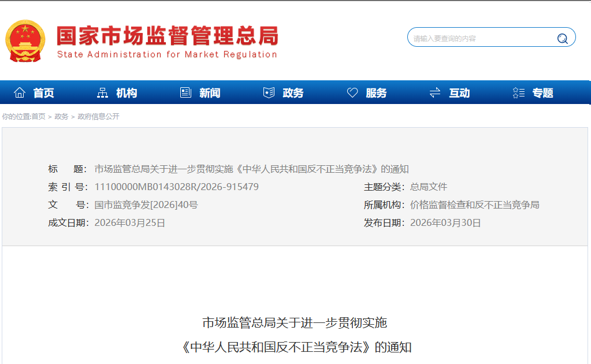This screenshot has width=591, height=364.
Task: Click the 政府信息公开 breadcrumb link
Action: tap(98, 117)
